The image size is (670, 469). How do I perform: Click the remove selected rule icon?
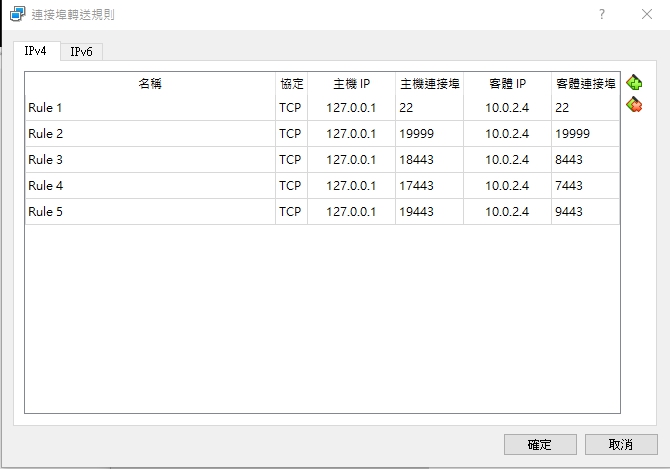coord(634,105)
